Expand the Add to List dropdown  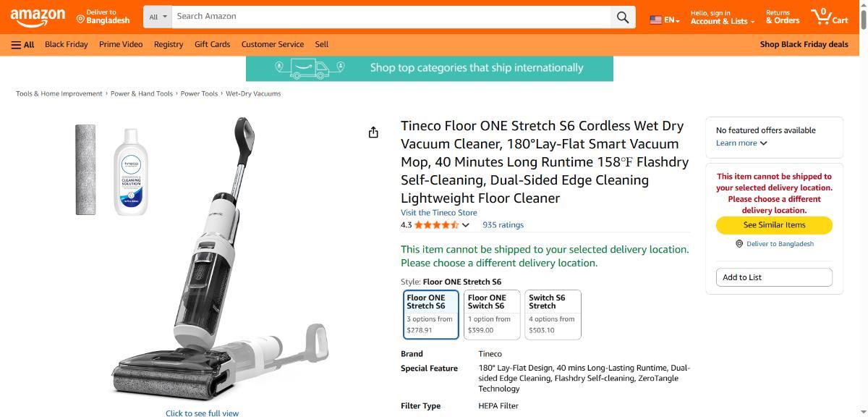(x=774, y=277)
